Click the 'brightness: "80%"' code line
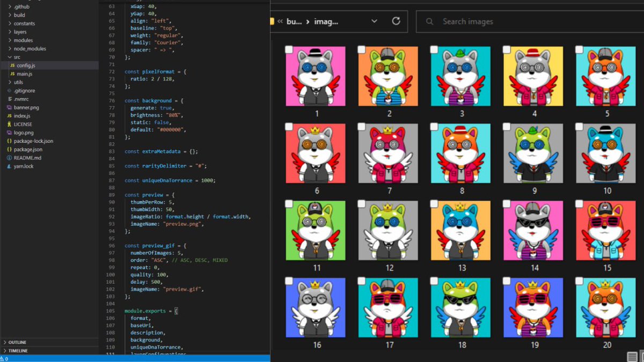Image resolution: width=644 pixels, height=362 pixels. pos(157,115)
